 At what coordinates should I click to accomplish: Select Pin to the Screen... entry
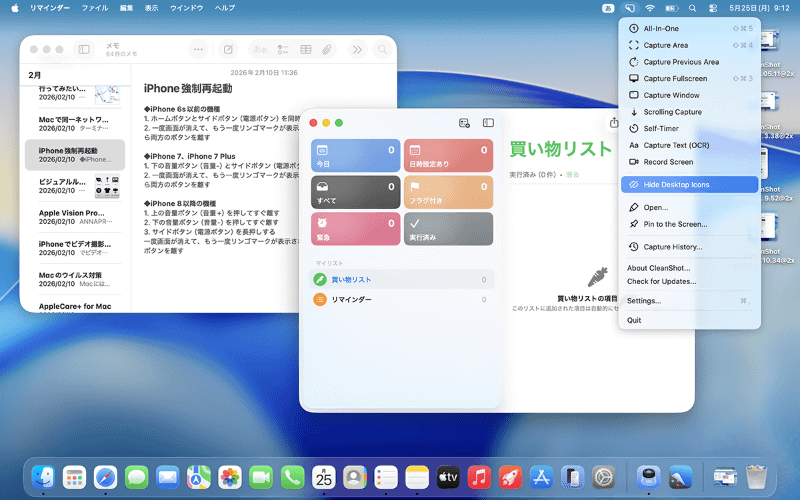[689, 224]
